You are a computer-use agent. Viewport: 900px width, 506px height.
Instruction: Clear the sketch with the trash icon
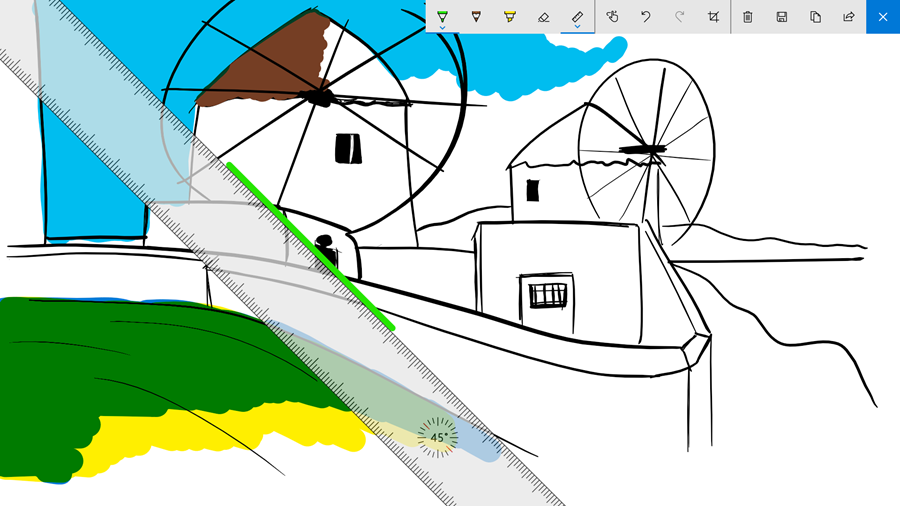click(x=748, y=16)
